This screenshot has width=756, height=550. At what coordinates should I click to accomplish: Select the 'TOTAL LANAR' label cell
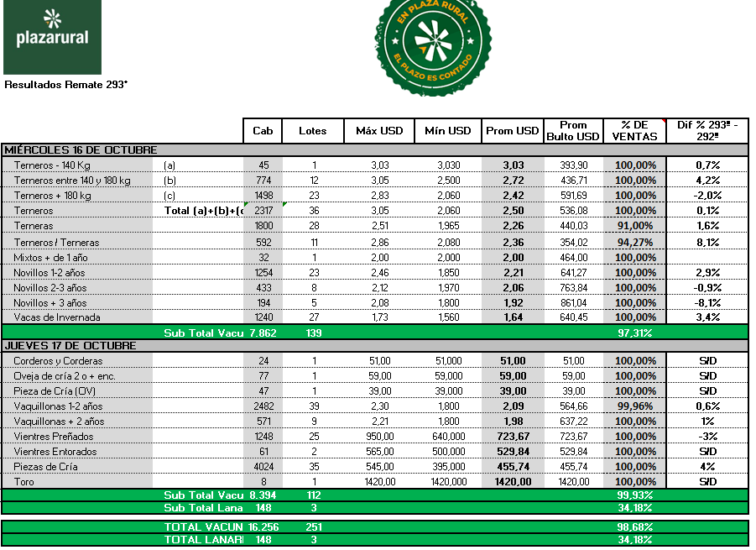pos(203,540)
